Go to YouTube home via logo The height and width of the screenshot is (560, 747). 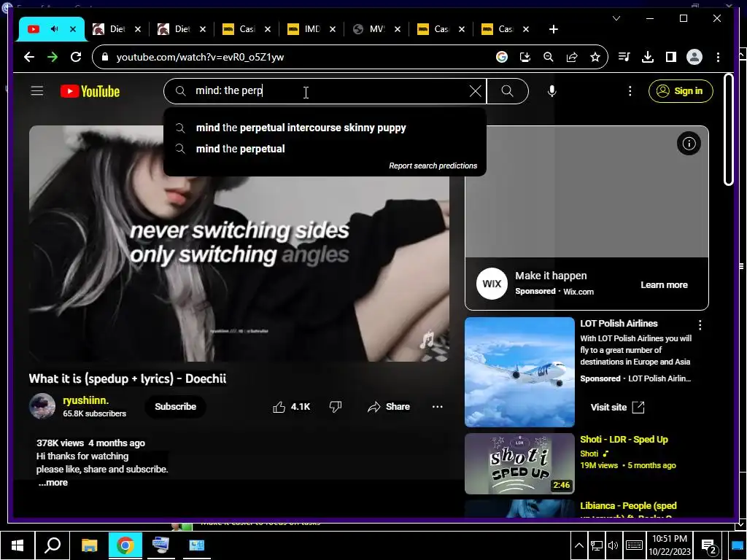tap(90, 91)
